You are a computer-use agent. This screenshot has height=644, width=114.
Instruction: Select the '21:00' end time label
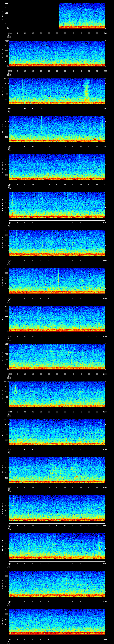[105, 639]
